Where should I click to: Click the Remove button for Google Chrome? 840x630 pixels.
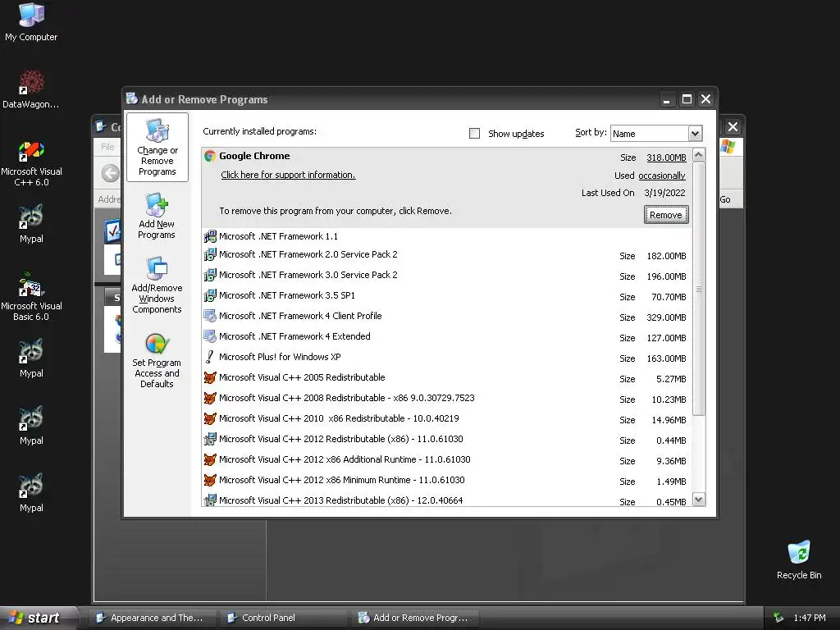click(666, 215)
